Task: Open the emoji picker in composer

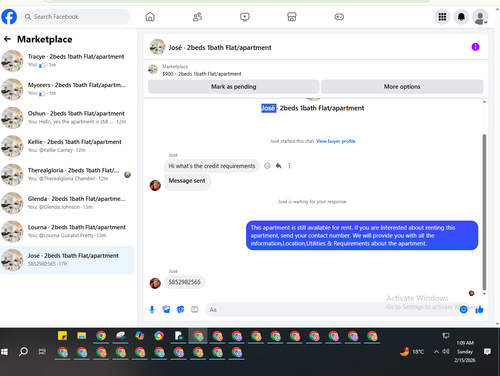Action: tap(463, 310)
